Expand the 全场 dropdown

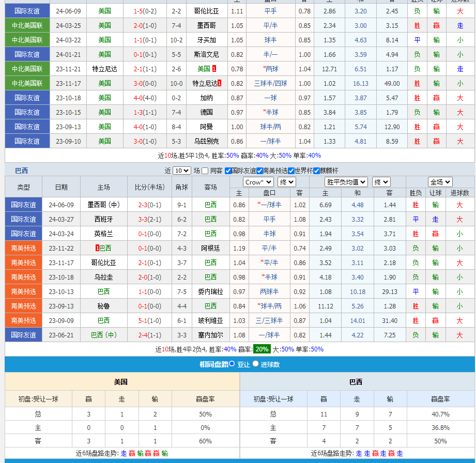440,182
